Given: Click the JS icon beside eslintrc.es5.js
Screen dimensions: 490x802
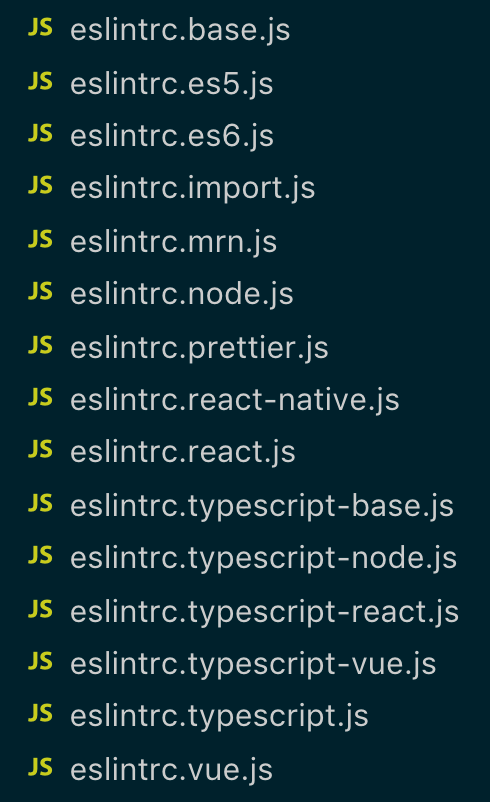Looking at the screenshot, I should (40, 81).
